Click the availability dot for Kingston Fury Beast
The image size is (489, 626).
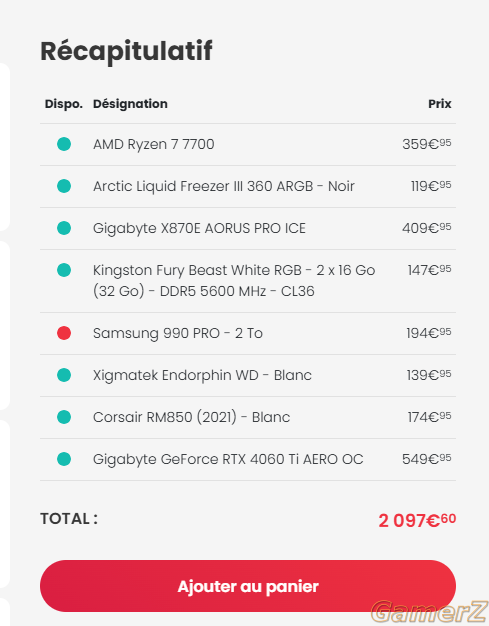click(x=64, y=270)
